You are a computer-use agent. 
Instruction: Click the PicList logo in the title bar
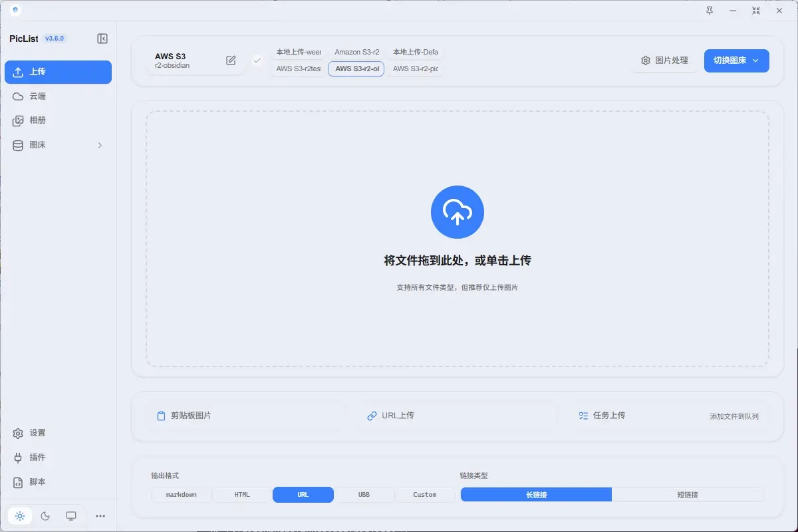[15, 11]
